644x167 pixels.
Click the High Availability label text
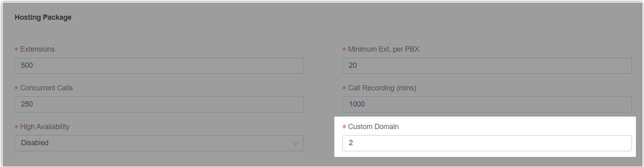coord(45,127)
